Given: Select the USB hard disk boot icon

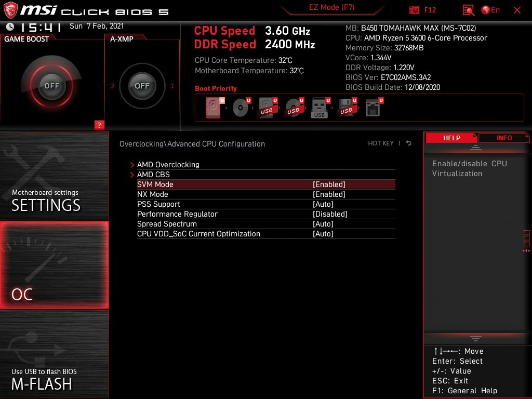Looking at the screenshot, I should point(268,108).
